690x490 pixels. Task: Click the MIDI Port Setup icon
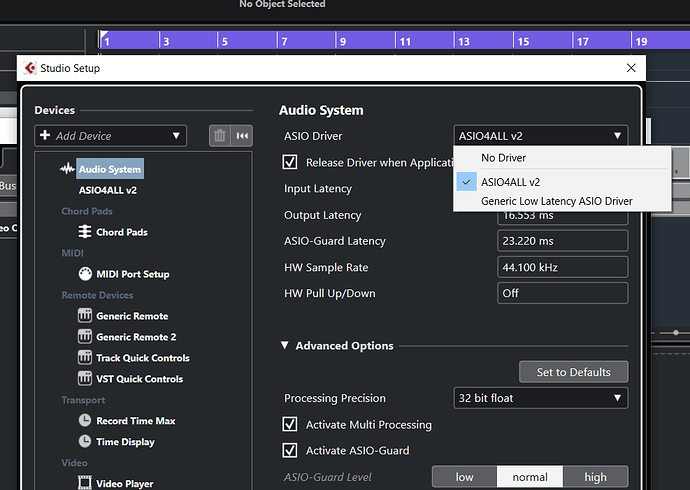(85, 274)
